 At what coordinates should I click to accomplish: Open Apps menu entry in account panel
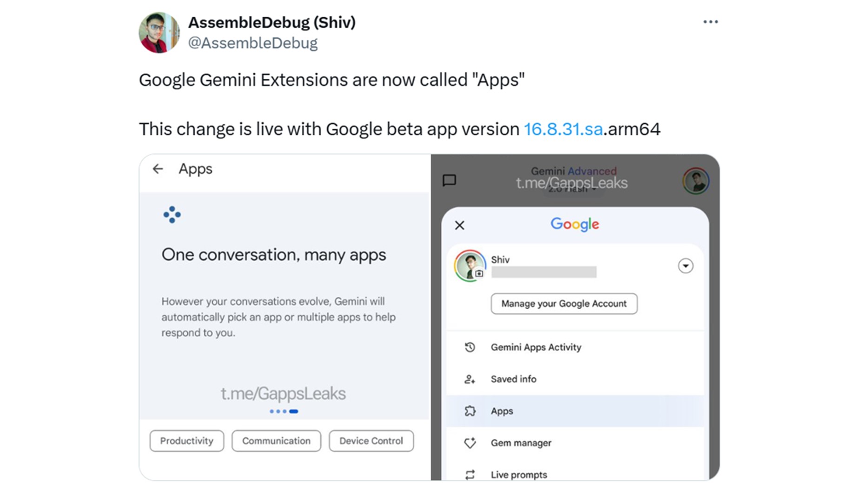502,411
